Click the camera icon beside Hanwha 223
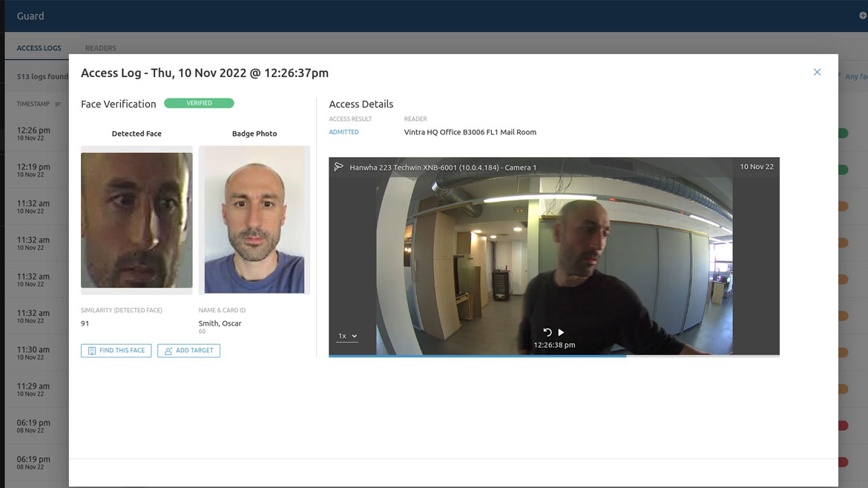The width and height of the screenshot is (868, 488). point(339,167)
